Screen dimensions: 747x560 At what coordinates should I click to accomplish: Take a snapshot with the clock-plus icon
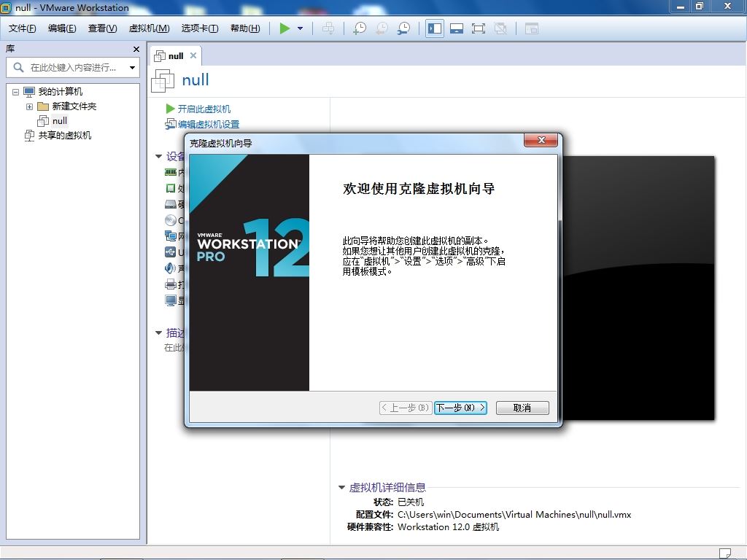coord(359,28)
